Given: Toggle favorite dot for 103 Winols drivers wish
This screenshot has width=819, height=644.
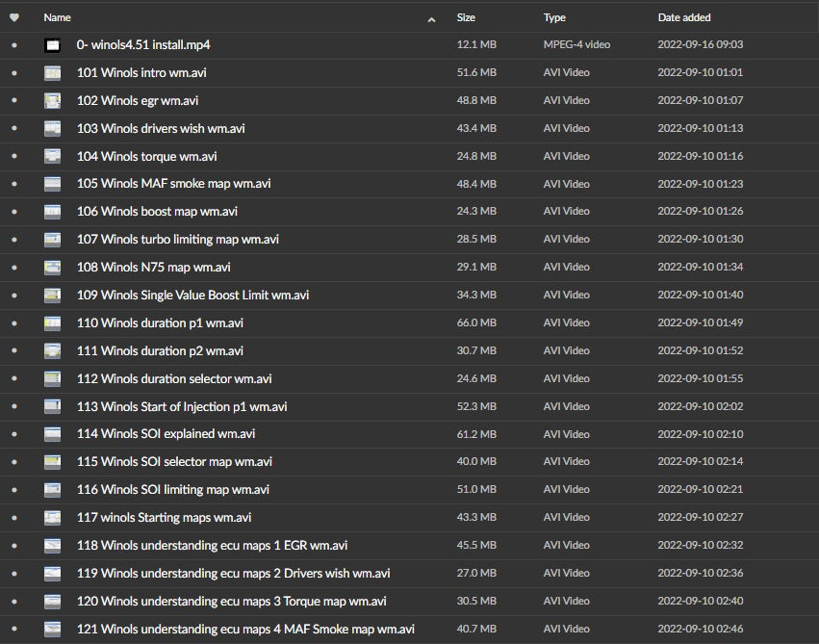Looking at the screenshot, I should (x=13, y=129).
